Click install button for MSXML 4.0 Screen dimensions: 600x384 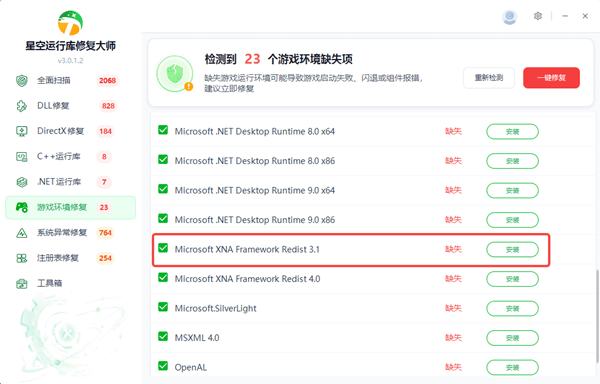click(512, 338)
